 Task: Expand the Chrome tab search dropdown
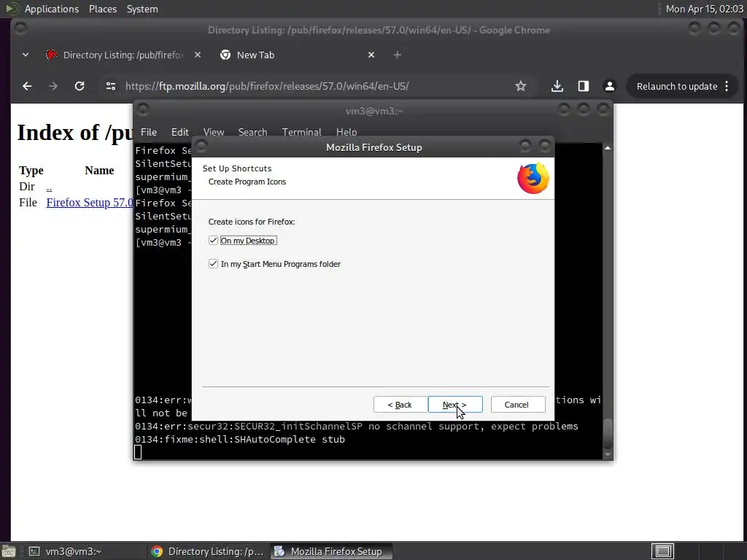[26, 55]
